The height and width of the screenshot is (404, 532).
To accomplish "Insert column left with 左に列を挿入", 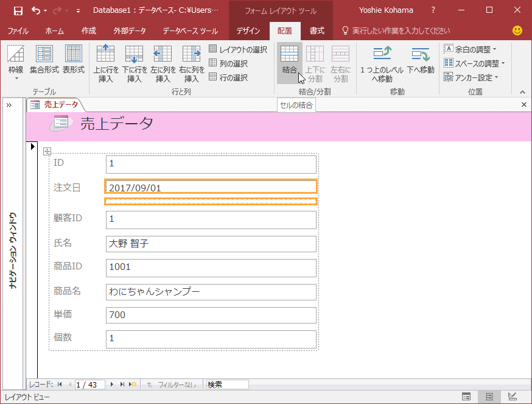I will pos(163,63).
